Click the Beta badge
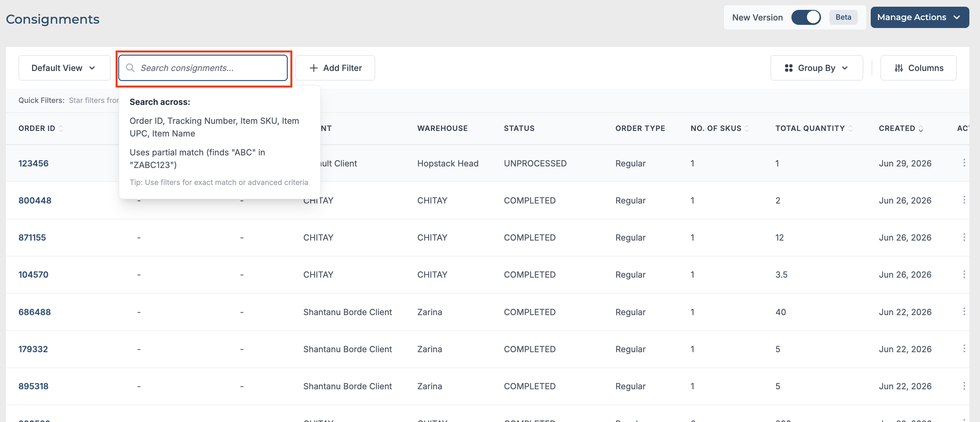 pos(843,17)
